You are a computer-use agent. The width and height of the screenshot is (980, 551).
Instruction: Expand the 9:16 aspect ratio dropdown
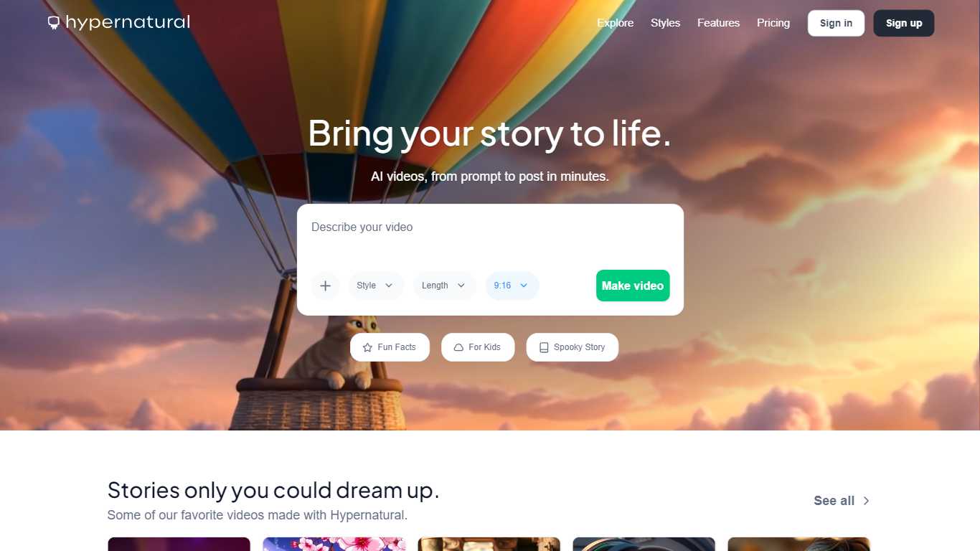point(512,286)
